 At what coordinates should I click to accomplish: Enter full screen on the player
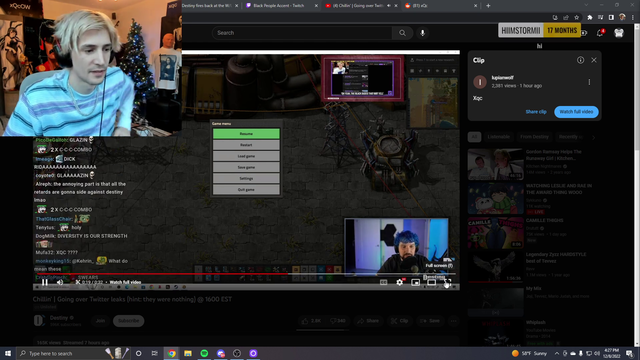point(447,282)
